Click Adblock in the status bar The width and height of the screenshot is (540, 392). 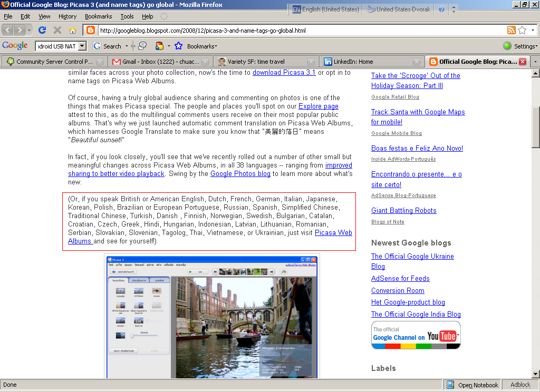pyautogui.click(x=520, y=385)
